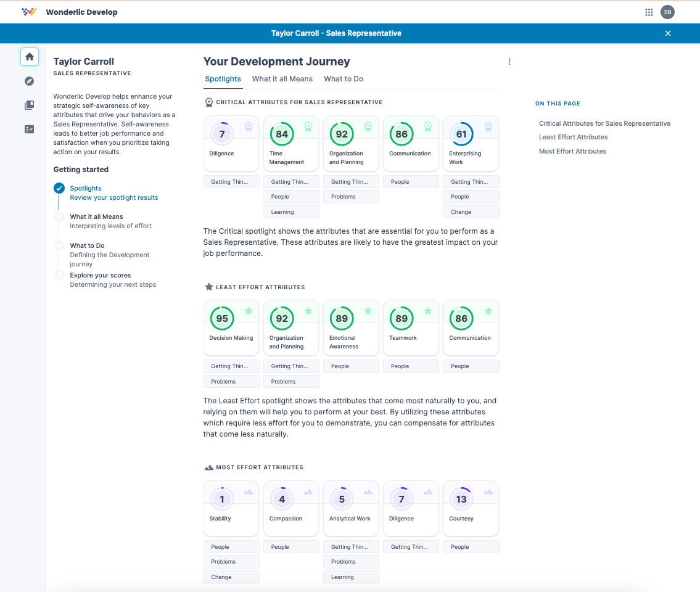Open the Library book icon in the sidebar
The image size is (700, 592).
click(29, 105)
